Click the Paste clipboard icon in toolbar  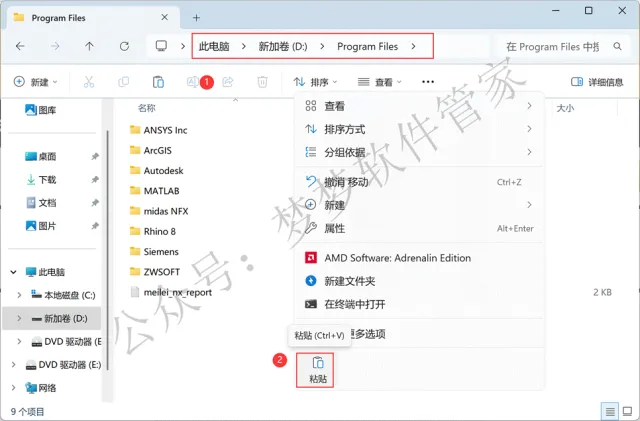pos(158,82)
